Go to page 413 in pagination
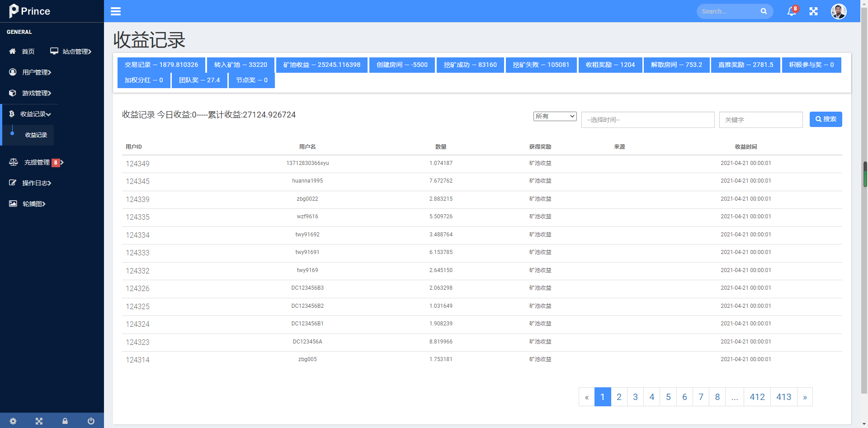Image resolution: width=868 pixels, height=428 pixels. coord(783,397)
